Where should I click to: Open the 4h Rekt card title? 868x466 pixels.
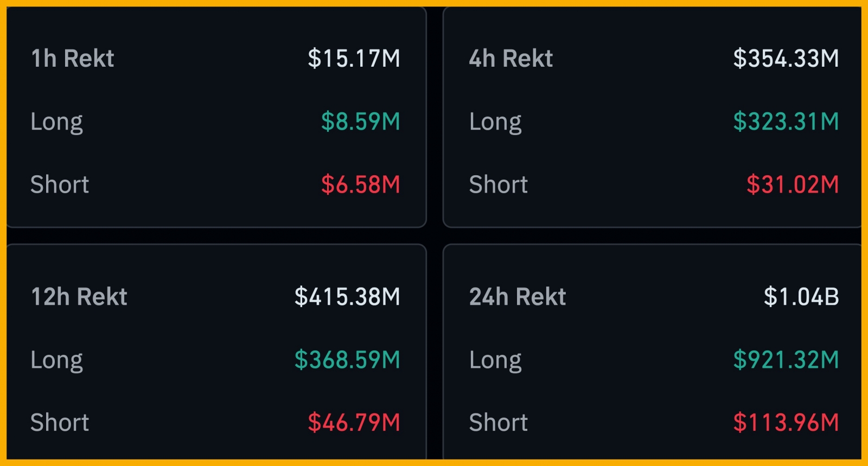[x=510, y=59]
